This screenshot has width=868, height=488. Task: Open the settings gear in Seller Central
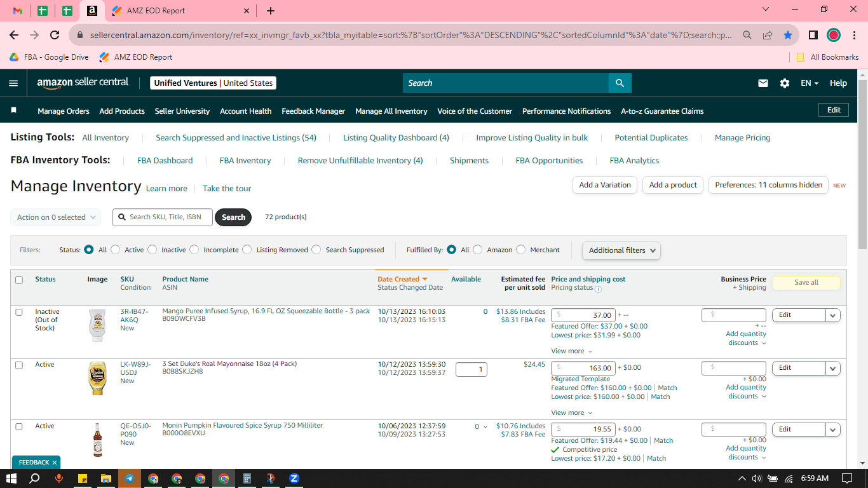785,83
